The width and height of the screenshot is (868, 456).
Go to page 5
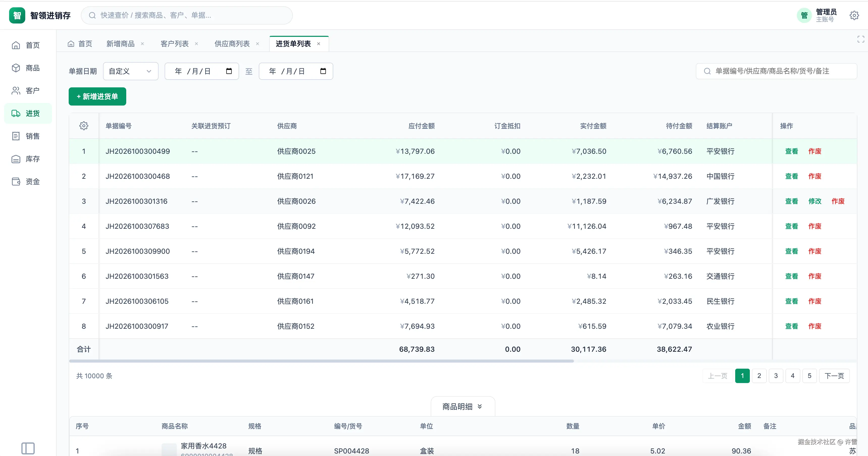(x=809, y=376)
